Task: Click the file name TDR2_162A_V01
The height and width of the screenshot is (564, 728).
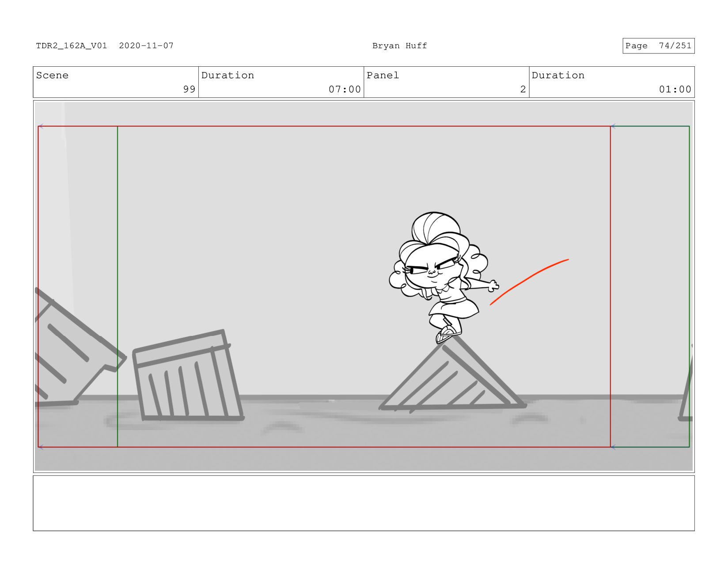Action: click(71, 46)
